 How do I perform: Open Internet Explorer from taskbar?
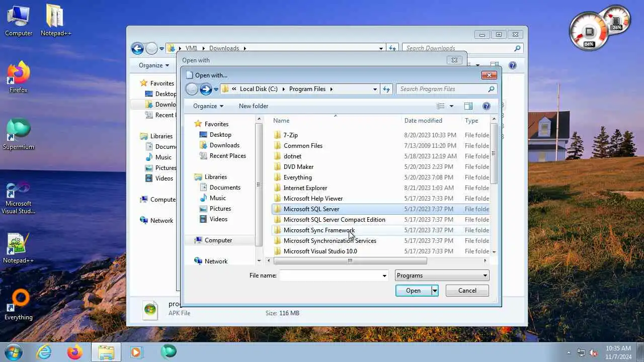tap(44, 352)
